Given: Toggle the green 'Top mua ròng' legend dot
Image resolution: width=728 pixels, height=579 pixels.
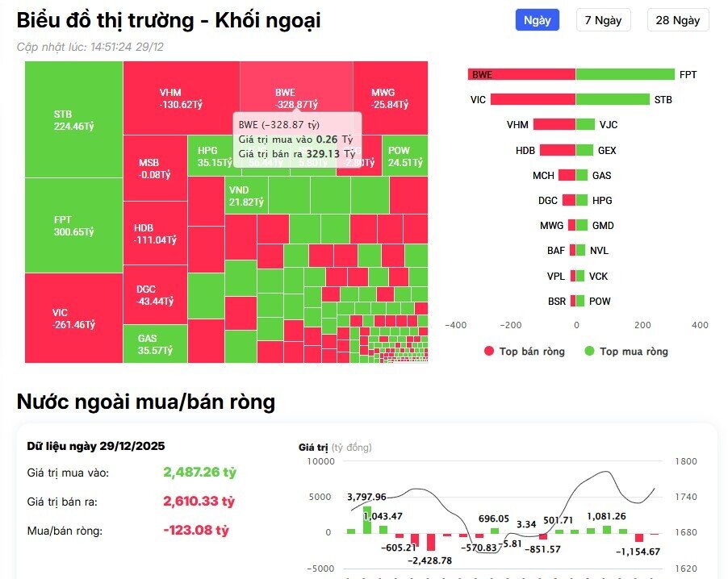Looking at the screenshot, I should [x=588, y=352].
